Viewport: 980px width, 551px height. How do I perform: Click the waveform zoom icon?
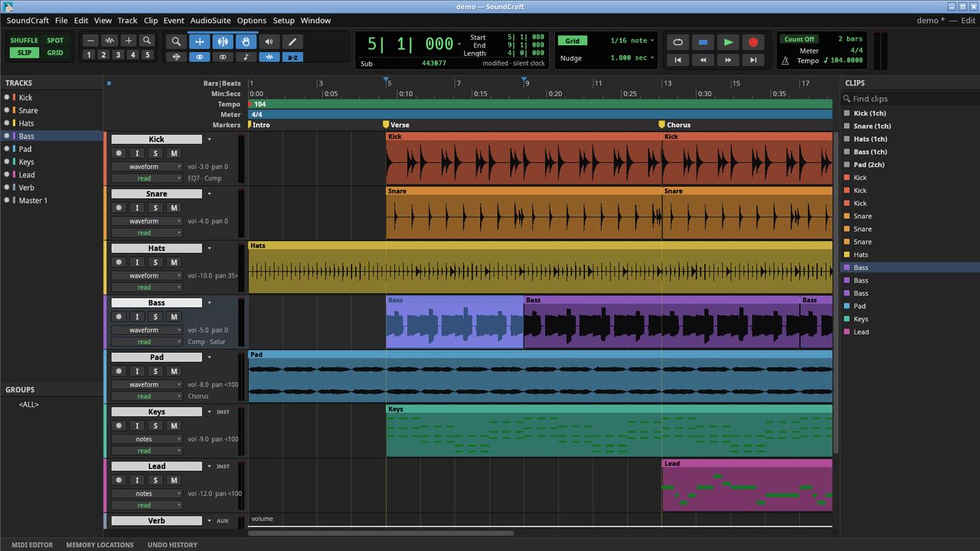[x=109, y=41]
